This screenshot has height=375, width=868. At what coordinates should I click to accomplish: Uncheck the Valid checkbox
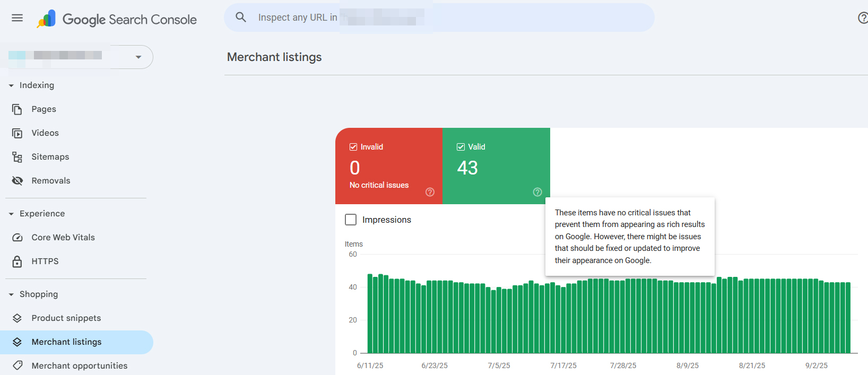click(461, 147)
